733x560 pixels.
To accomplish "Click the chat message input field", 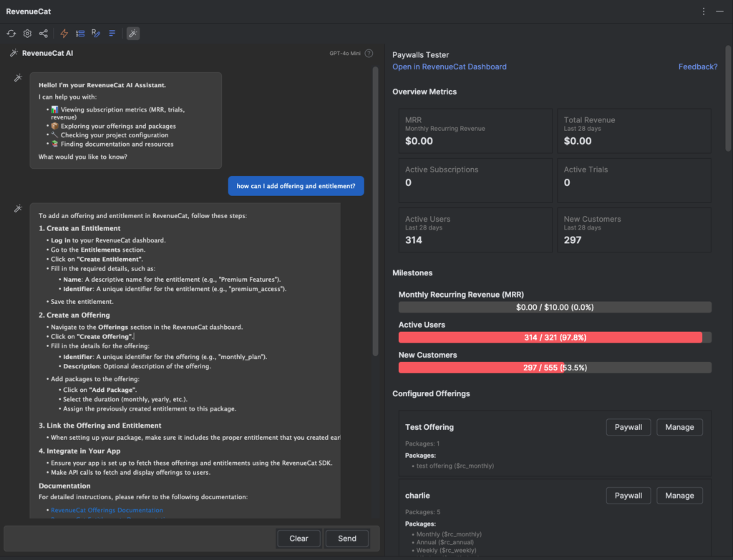I will (x=140, y=539).
